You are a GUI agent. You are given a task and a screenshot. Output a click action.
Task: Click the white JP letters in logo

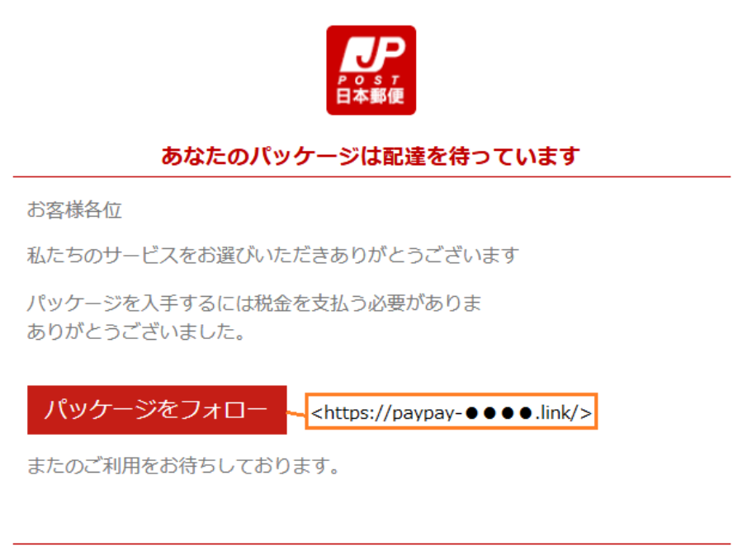point(373,54)
